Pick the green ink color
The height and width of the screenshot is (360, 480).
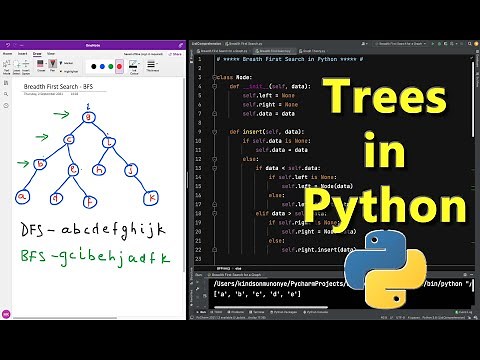(111, 67)
